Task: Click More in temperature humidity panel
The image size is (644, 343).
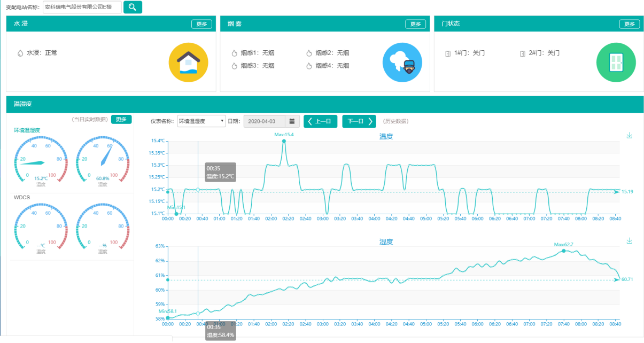Action: tap(121, 119)
